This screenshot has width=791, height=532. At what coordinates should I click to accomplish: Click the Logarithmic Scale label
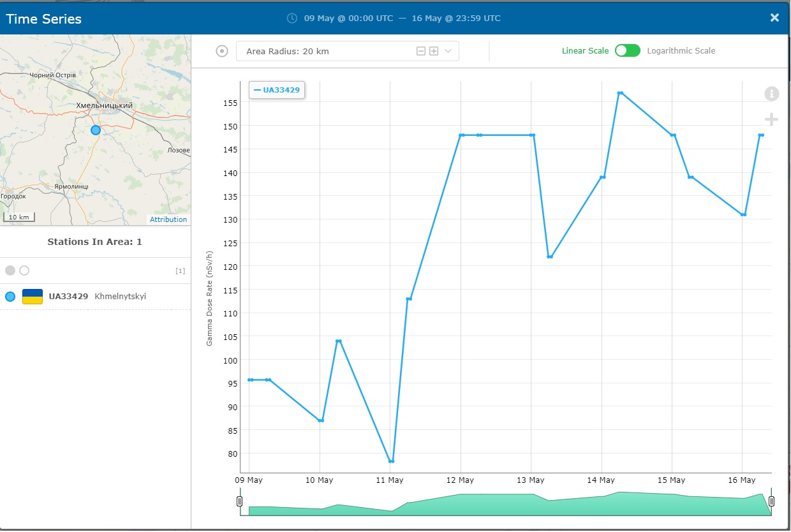[x=681, y=51]
